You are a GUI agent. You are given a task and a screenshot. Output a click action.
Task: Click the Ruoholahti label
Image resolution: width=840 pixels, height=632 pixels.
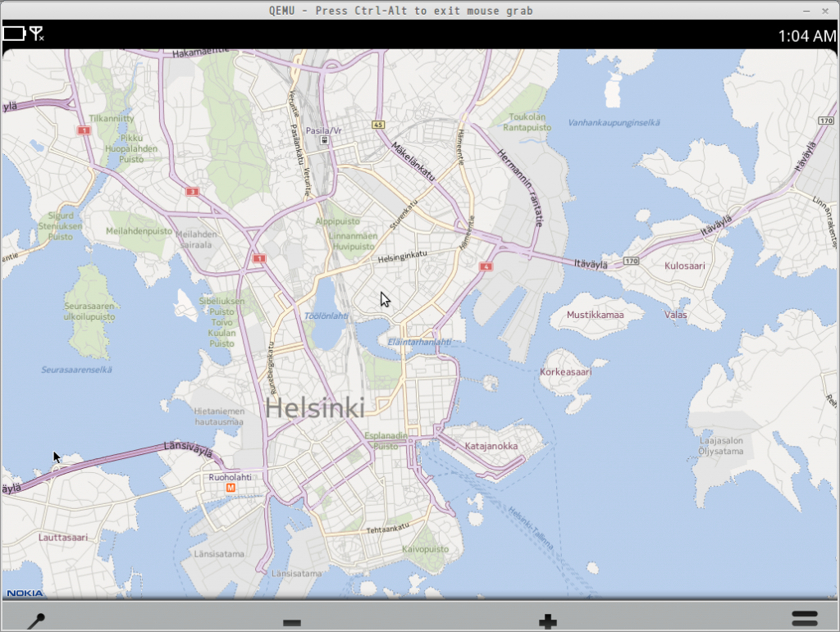coord(230,477)
